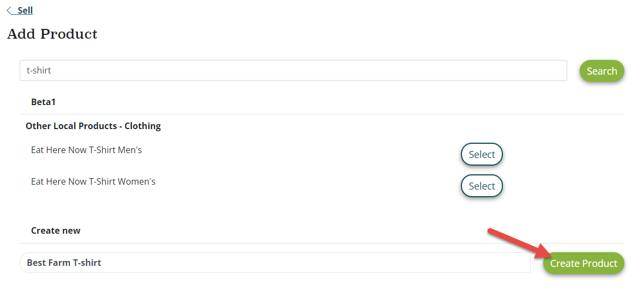Click the back chevron beside Sell
The height and width of the screenshot is (292, 644).
click(10, 10)
